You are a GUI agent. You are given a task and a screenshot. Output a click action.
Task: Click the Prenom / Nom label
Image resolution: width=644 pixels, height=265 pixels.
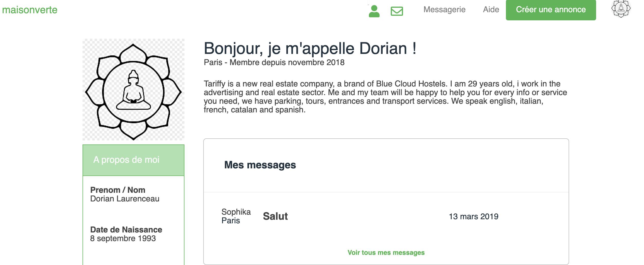coord(118,190)
